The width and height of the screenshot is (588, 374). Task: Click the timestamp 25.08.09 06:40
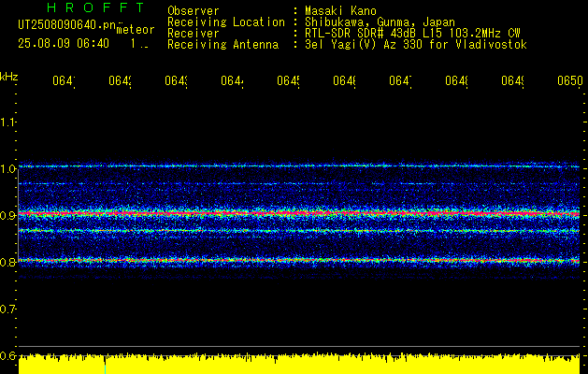tap(64, 44)
